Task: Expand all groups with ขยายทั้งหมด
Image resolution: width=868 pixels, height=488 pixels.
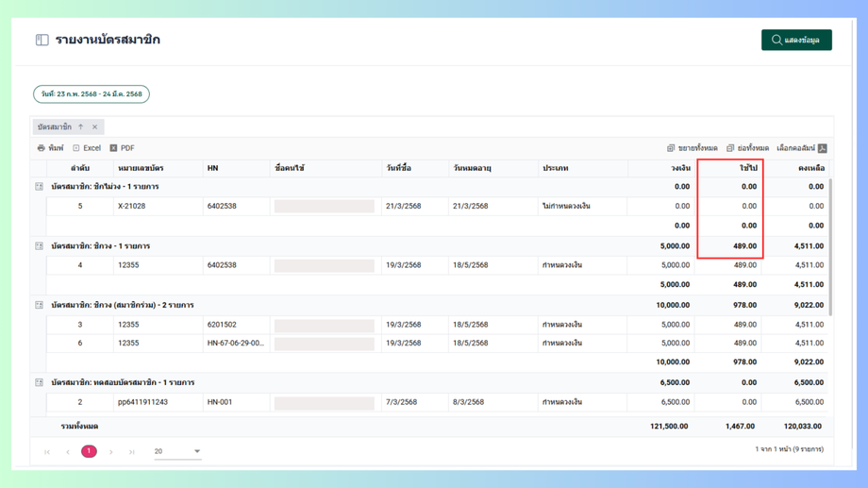Action: click(x=692, y=148)
